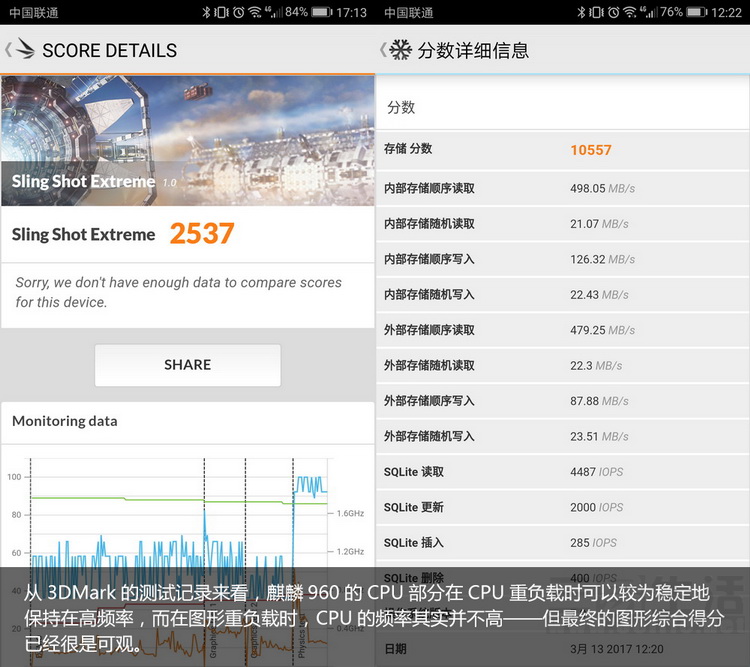Image resolution: width=750 pixels, height=667 pixels.
Task: Select the 外部存储随机写入 row
Action: coord(562,436)
